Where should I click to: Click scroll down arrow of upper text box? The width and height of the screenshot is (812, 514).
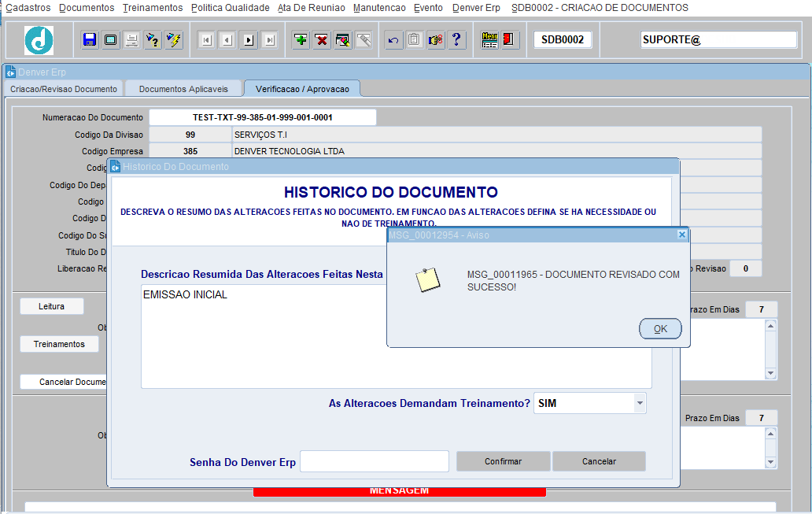tap(770, 373)
